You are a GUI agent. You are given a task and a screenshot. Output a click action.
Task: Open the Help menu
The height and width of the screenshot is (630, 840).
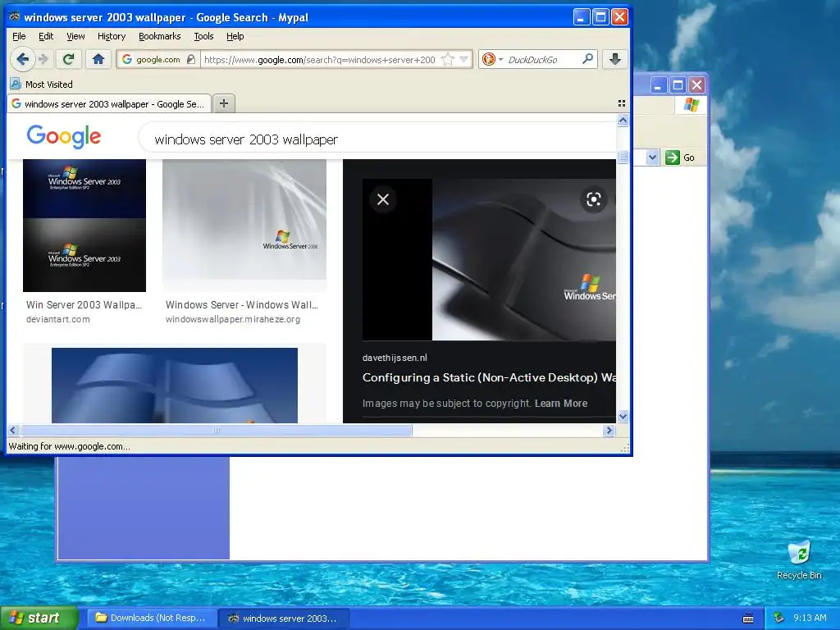(235, 36)
